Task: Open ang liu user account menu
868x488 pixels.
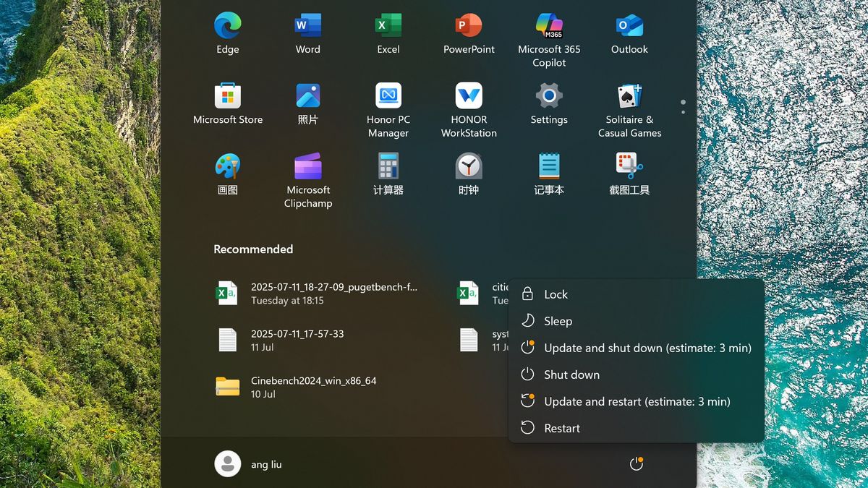Action: [x=249, y=464]
